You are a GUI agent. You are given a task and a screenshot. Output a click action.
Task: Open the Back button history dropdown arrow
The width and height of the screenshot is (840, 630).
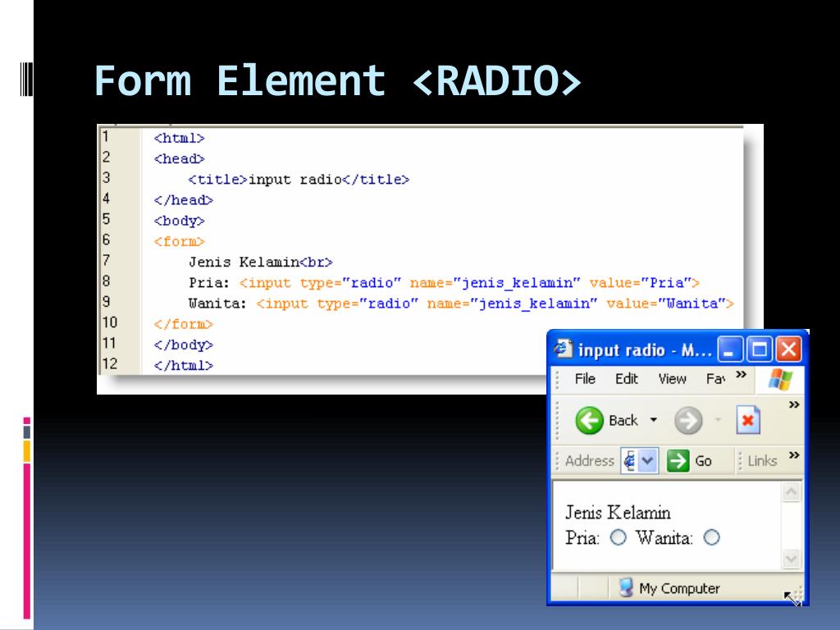pos(654,420)
